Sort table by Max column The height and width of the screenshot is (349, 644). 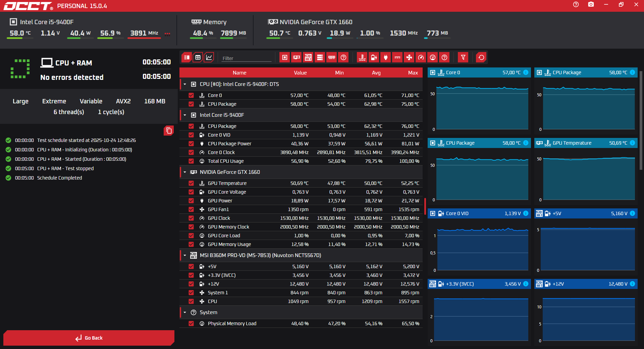pos(413,73)
